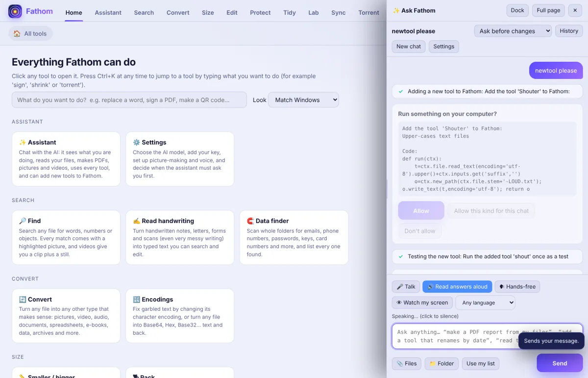Open the Look dropdown set to Match Windows
This screenshot has height=378, width=588.
coord(303,100)
